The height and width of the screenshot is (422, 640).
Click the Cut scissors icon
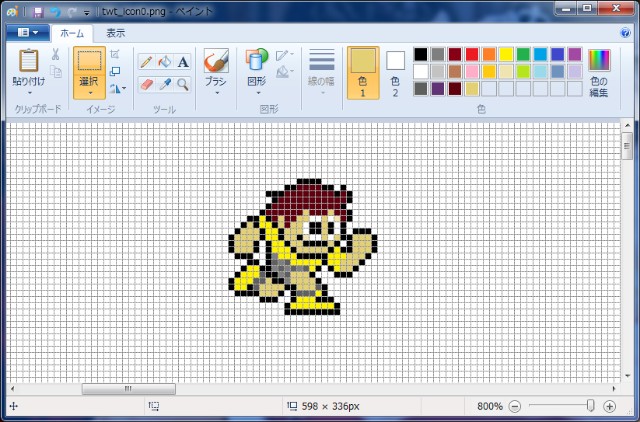pyautogui.click(x=56, y=54)
